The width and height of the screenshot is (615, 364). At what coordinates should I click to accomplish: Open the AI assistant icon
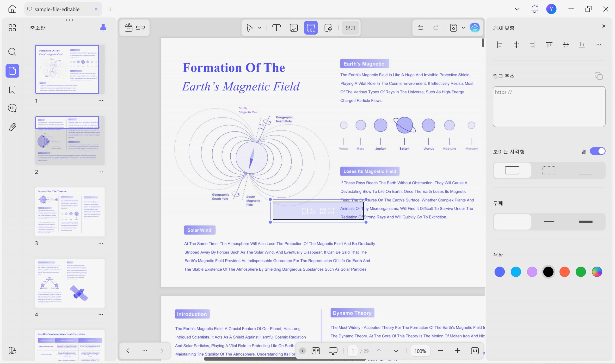click(x=475, y=27)
